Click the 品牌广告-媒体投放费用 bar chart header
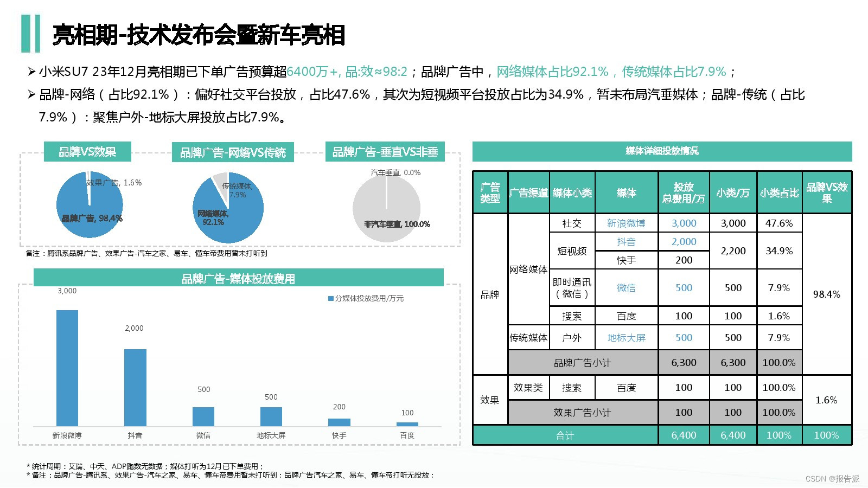The image size is (868, 488). [x=239, y=278]
